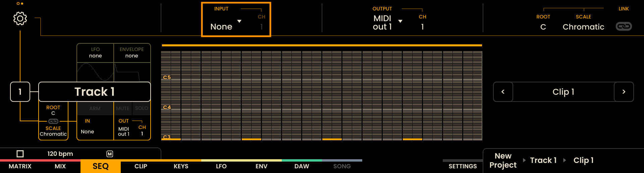This screenshot has height=173, width=644.
Task: Click the LFO sine waveform preview
Action: coord(96,72)
